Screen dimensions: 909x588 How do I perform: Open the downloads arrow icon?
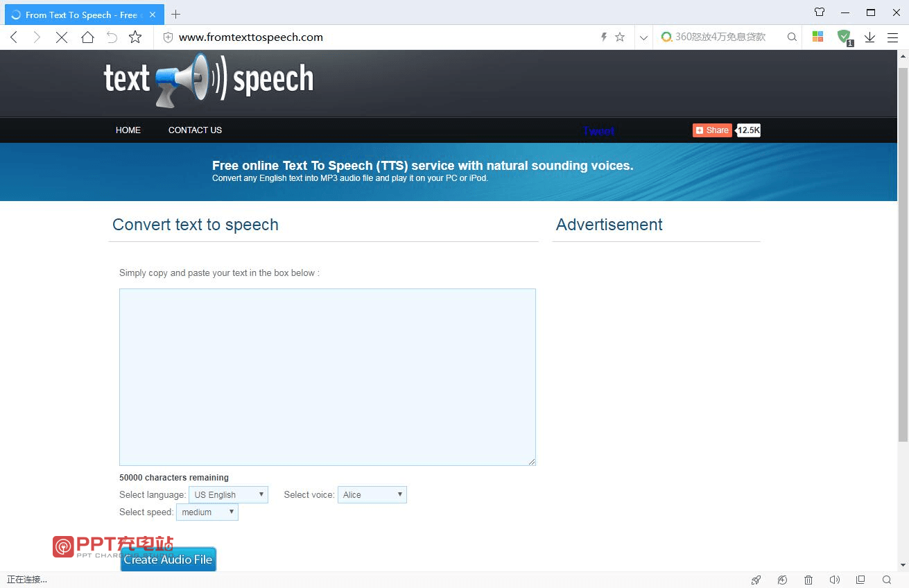point(869,37)
